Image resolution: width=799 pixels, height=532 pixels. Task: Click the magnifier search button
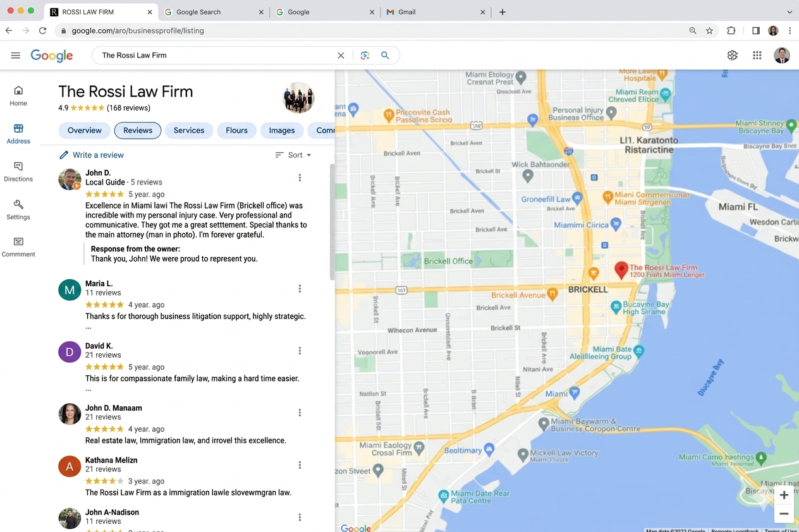(x=385, y=56)
